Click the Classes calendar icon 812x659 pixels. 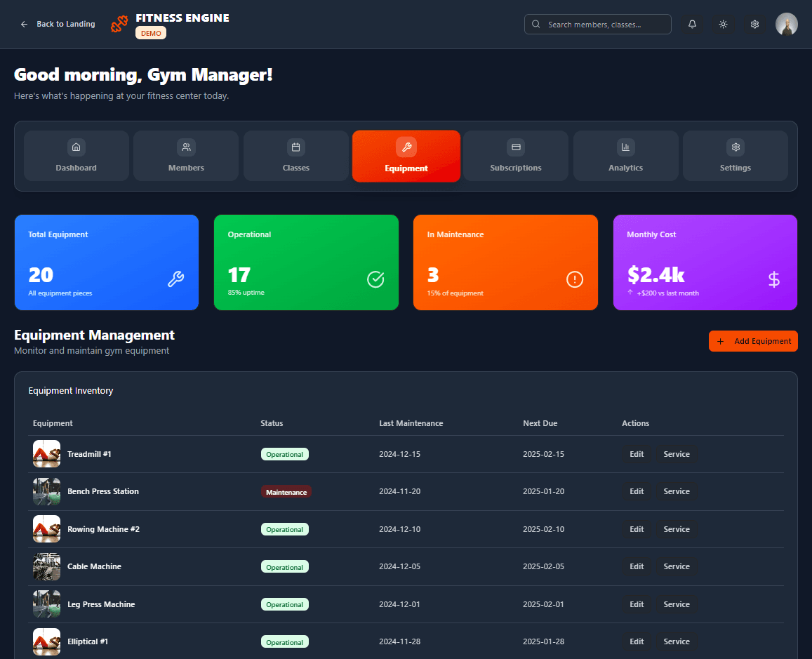tap(295, 147)
